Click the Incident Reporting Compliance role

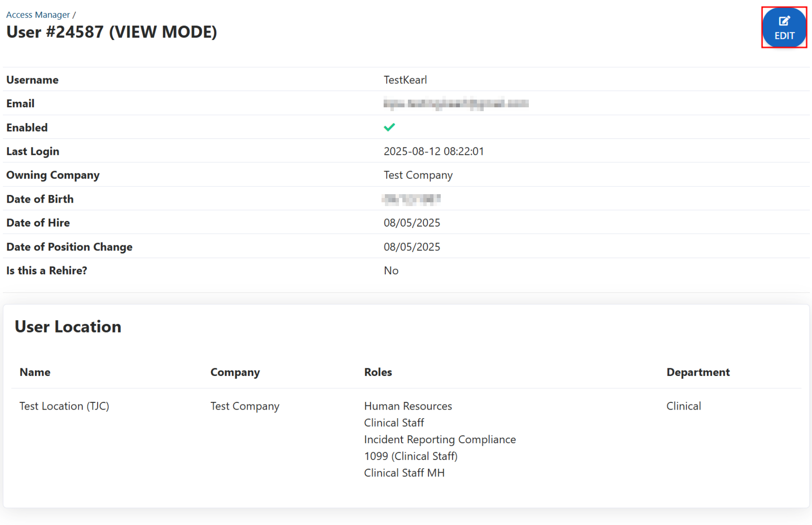[440, 439]
